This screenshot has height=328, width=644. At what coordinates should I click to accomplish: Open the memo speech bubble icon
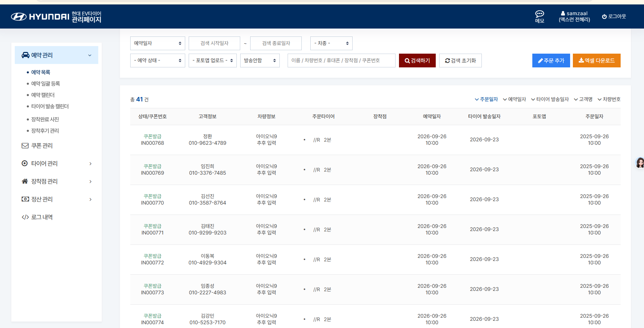pyautogui.click(x=540, y=14)
